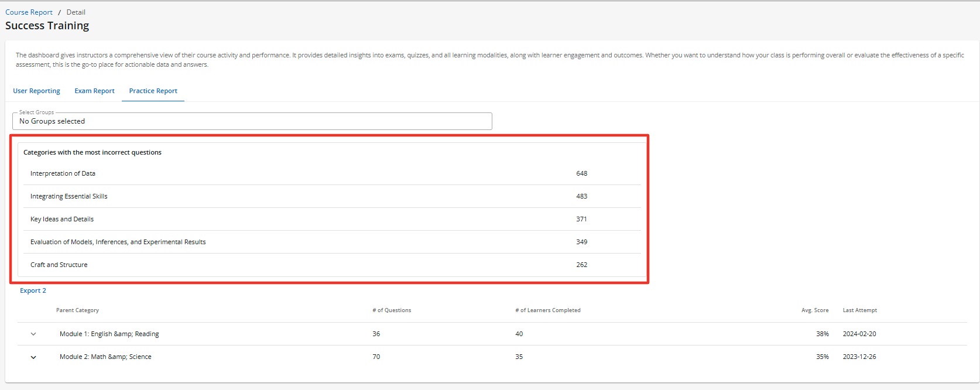This screenshot has height=390, width=980.
Task: Open the Exam Report tab
Action: point(94,91)
